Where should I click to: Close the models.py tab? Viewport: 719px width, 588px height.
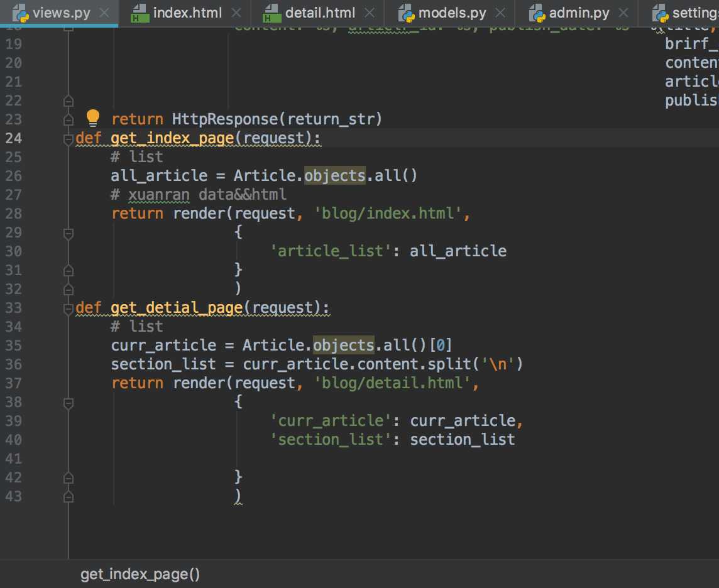(x=500, y=13)
